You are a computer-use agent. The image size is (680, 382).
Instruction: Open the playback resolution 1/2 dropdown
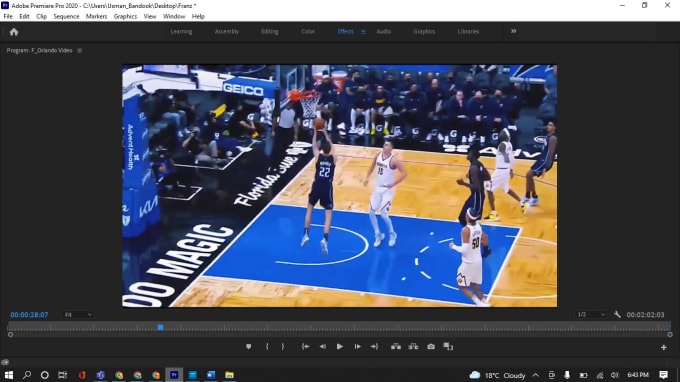coord(591,315)
